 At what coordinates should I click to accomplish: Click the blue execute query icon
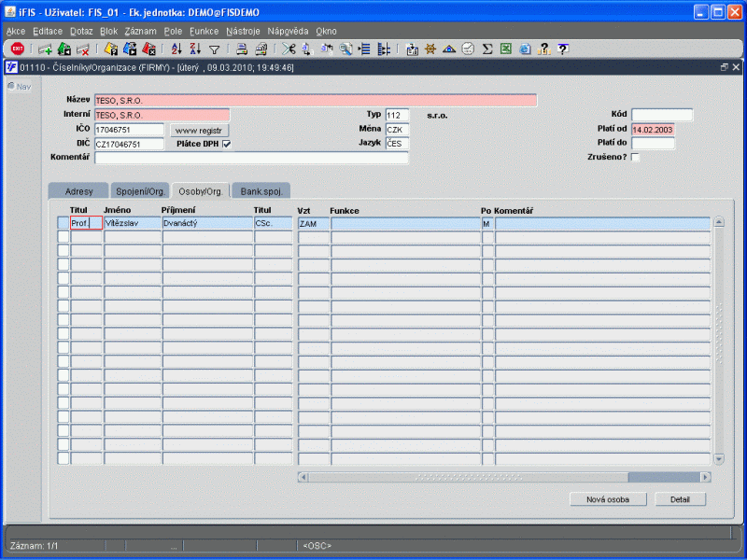[130, 49]
